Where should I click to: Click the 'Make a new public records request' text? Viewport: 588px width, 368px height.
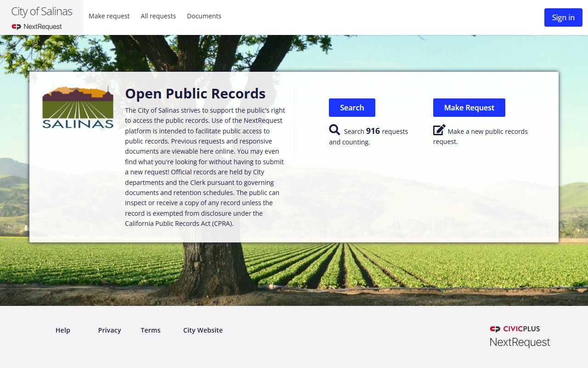click(481, 136)
